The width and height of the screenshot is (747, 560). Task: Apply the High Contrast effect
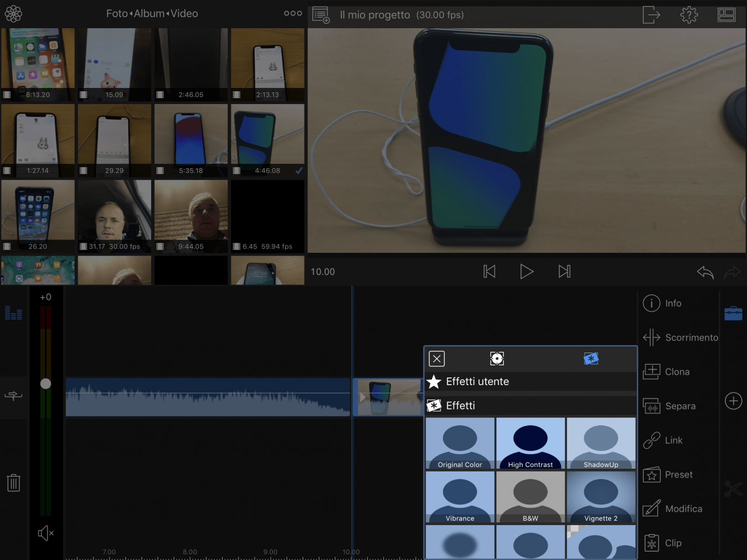(530, 443)
